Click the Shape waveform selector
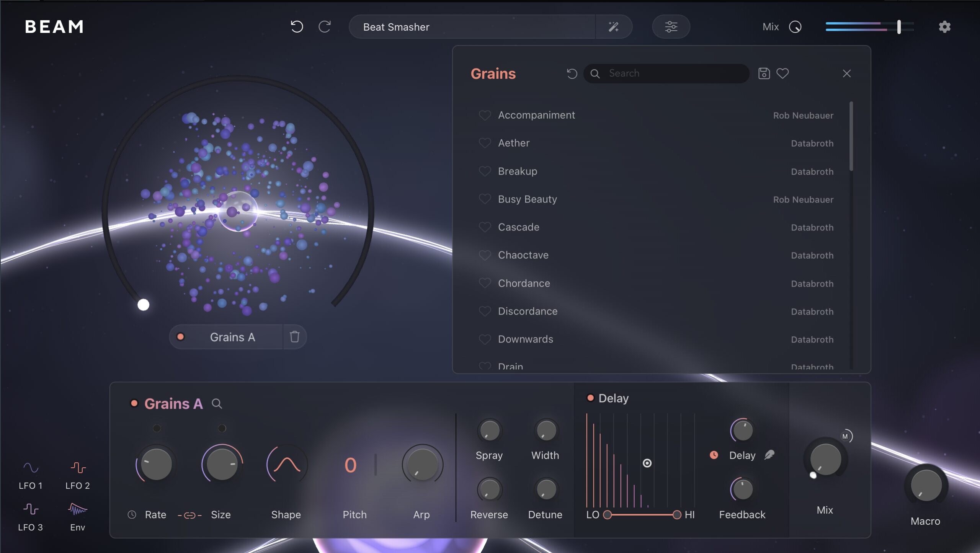The image size is (980, 553). click(x=287, y=465)
